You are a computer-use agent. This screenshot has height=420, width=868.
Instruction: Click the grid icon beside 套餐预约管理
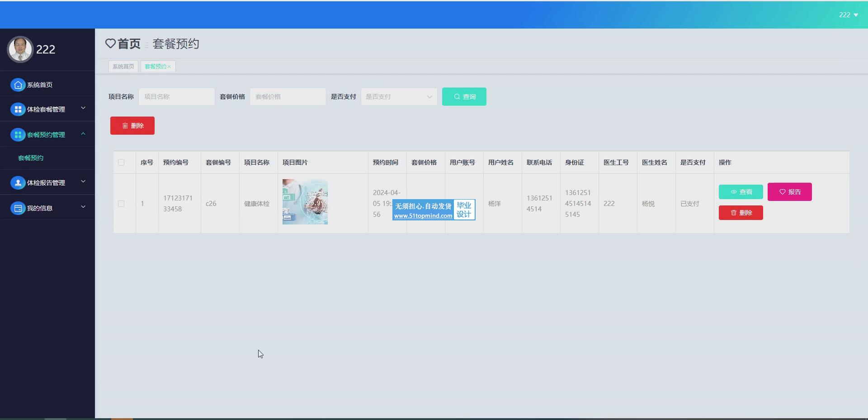[18, 134]
